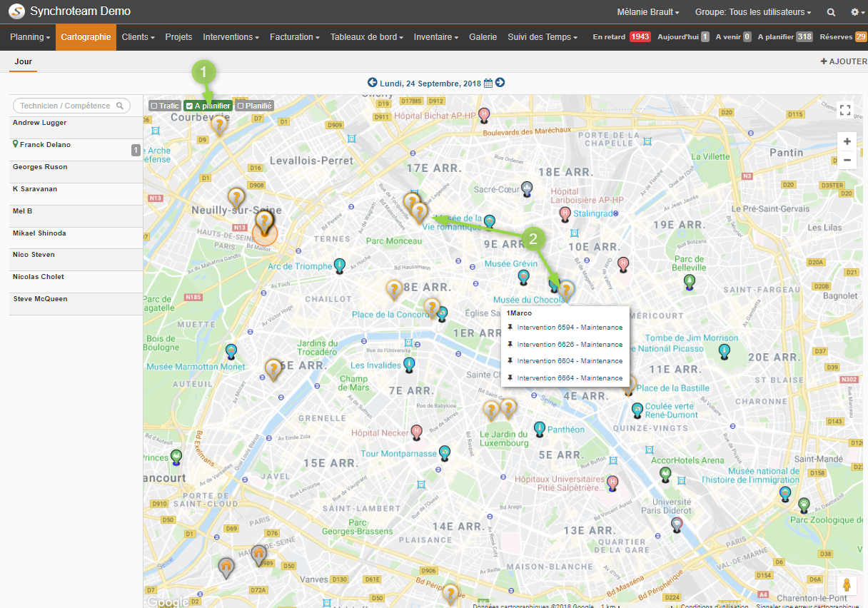Image resolution: width=868 pixels, height=608 pixels.
Task: Expand the Interventions dropdown
Action: tap(231, 37)
